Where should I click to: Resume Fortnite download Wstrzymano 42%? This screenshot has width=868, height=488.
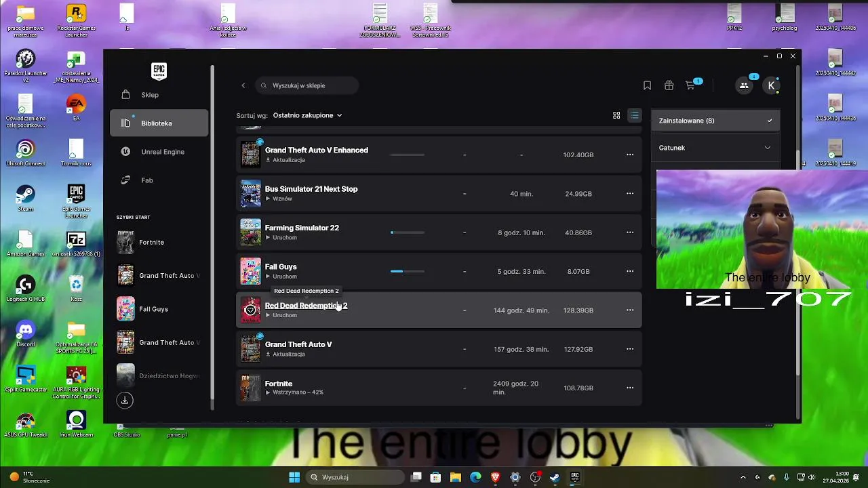click(x=294, y=392)
